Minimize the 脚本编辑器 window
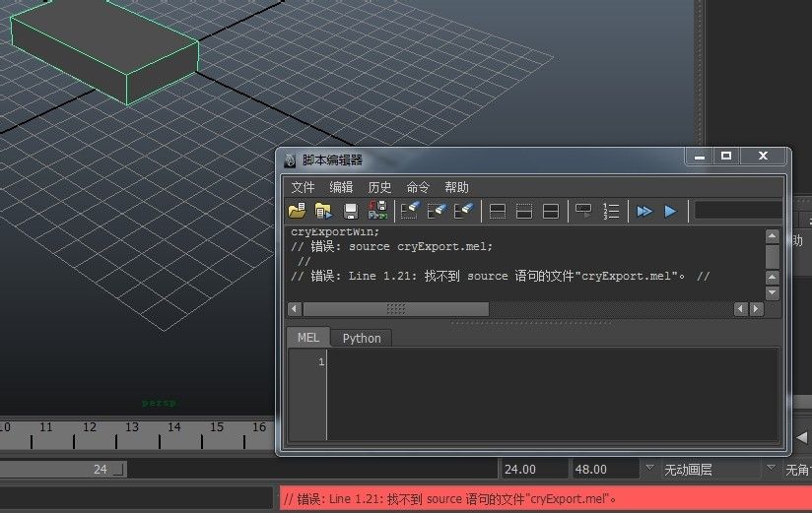812x513 pixels. tap(700, 156)
